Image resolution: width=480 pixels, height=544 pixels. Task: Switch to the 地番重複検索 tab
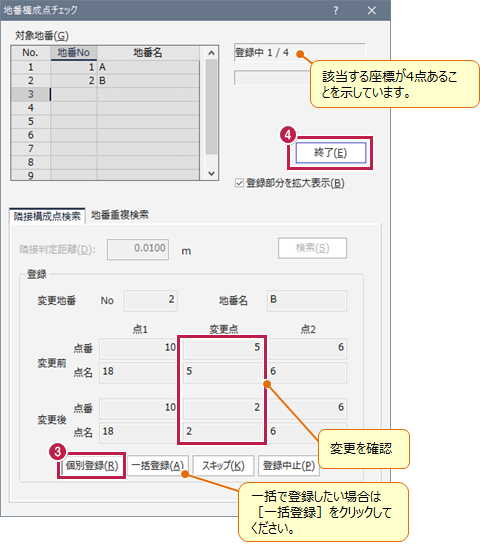[x=120, y=215]
